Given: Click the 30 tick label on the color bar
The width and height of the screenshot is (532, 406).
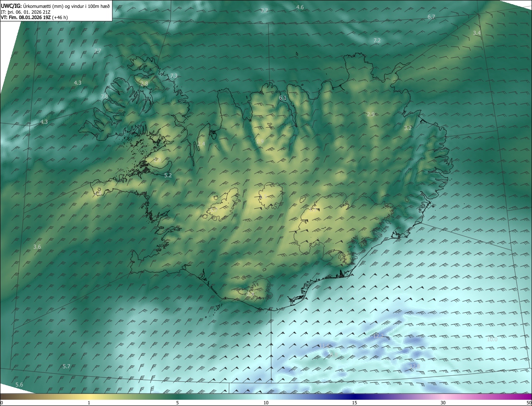Looking at the screenshot, I should [443, 403].
